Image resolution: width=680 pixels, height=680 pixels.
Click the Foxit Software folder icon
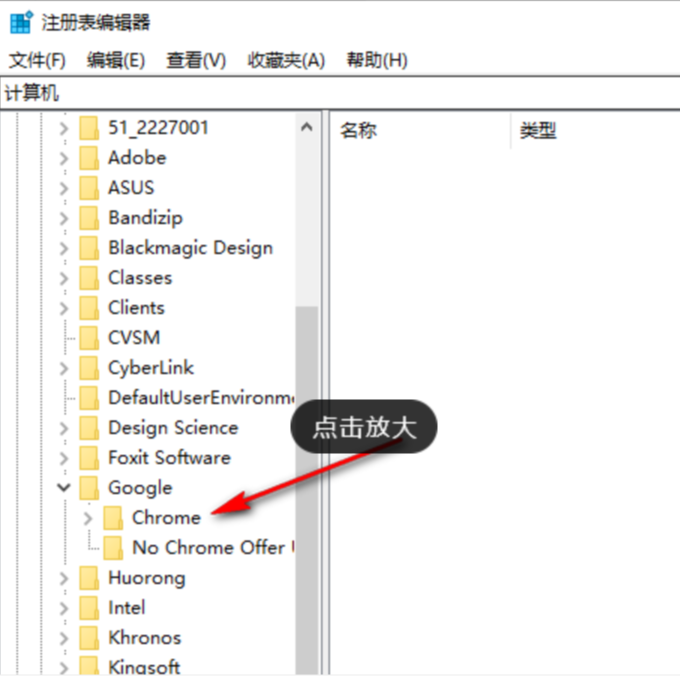pos(89,458)
